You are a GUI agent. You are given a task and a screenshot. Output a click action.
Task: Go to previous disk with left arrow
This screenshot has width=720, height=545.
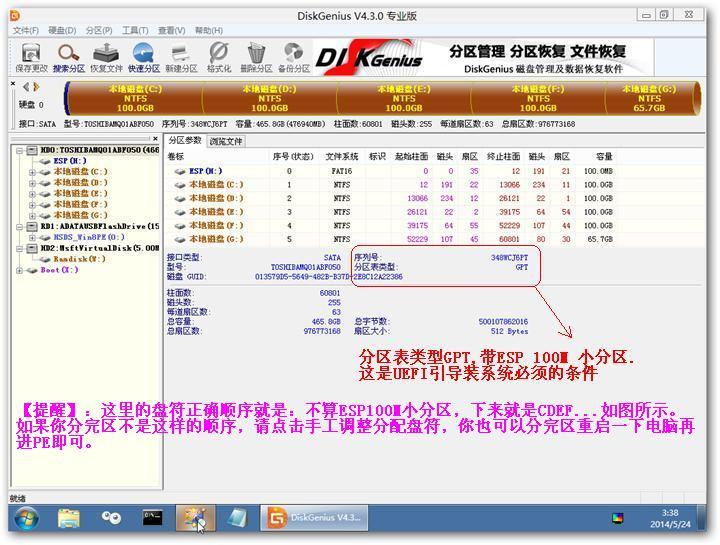tap(26, 86)
